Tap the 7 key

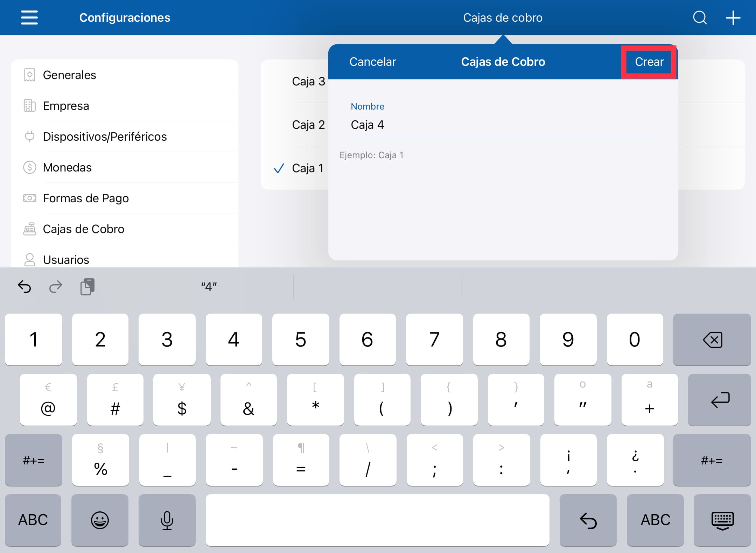434,339
